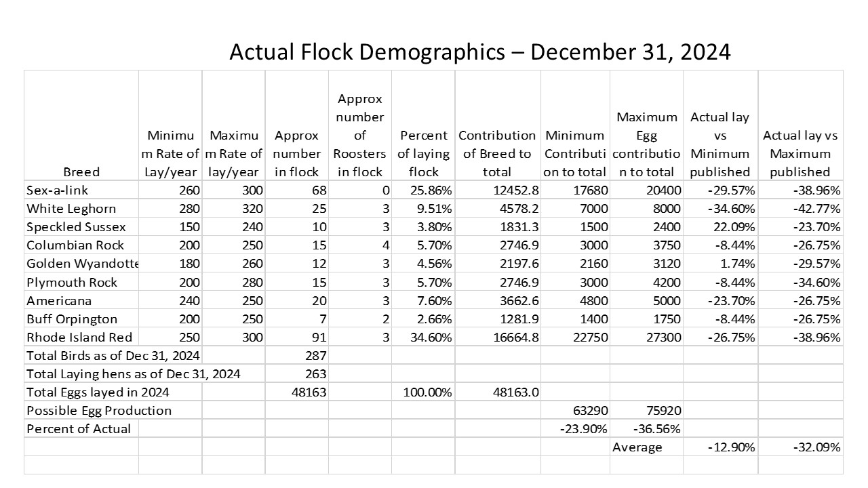Screen dimensions: 868x488
Task: Click the 'Percent of laying flock' header
Action: pos(423,153)
